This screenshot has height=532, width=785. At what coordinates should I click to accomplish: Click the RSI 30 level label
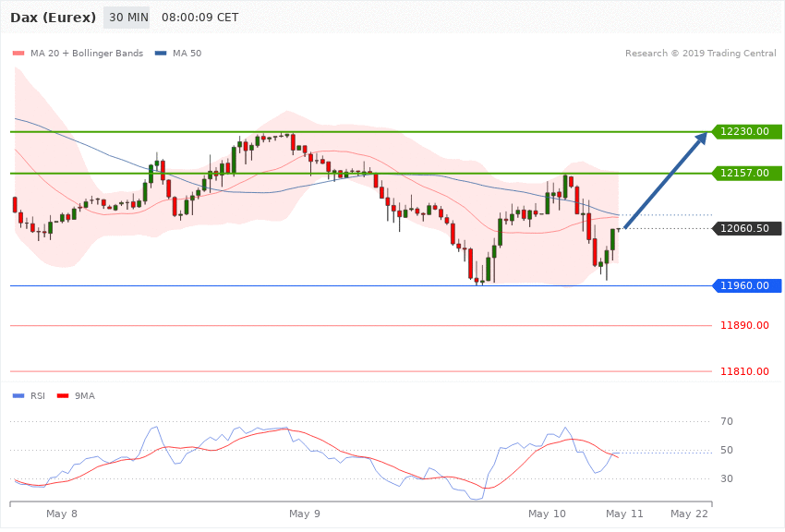(x=727, y=478)
